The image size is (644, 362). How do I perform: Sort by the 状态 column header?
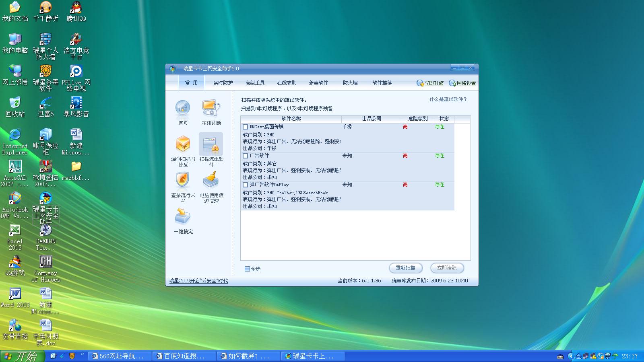444,119
